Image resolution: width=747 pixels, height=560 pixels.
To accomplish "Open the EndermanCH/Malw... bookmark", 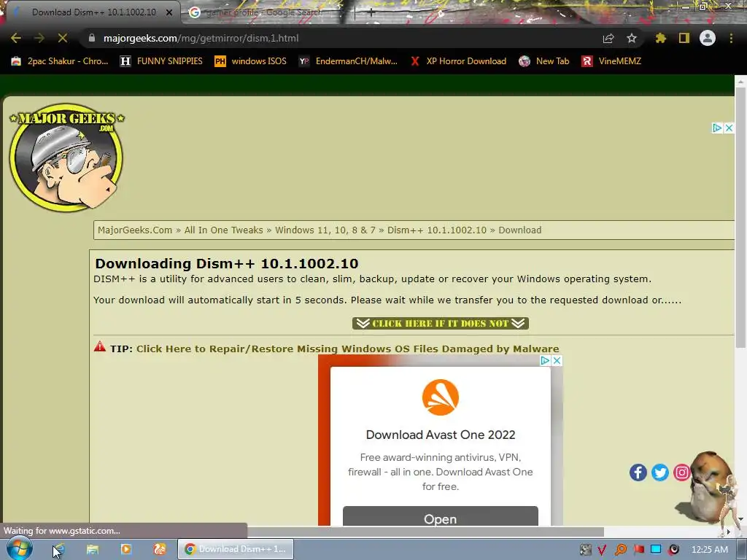I will point(348,61).
